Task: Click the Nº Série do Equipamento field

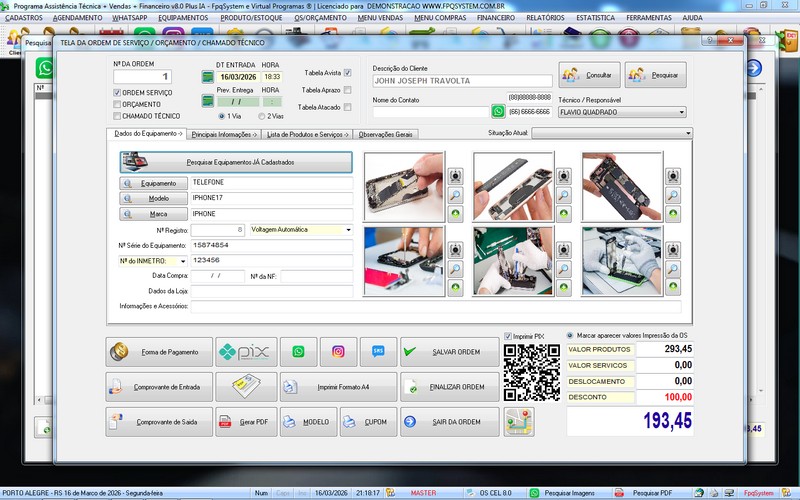Action: click(271, 245)
